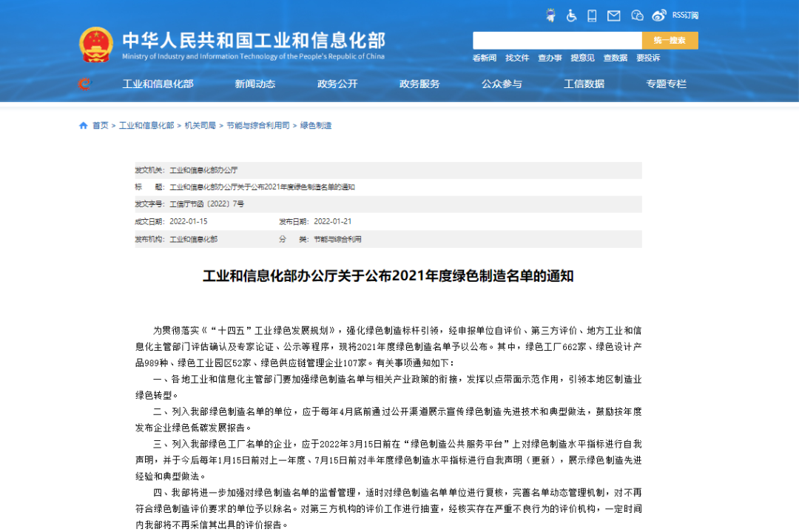Viewport: 799px width, 532px height.
Task: Open RSS订阅 subscription link
Action: (x=685, y=16)
